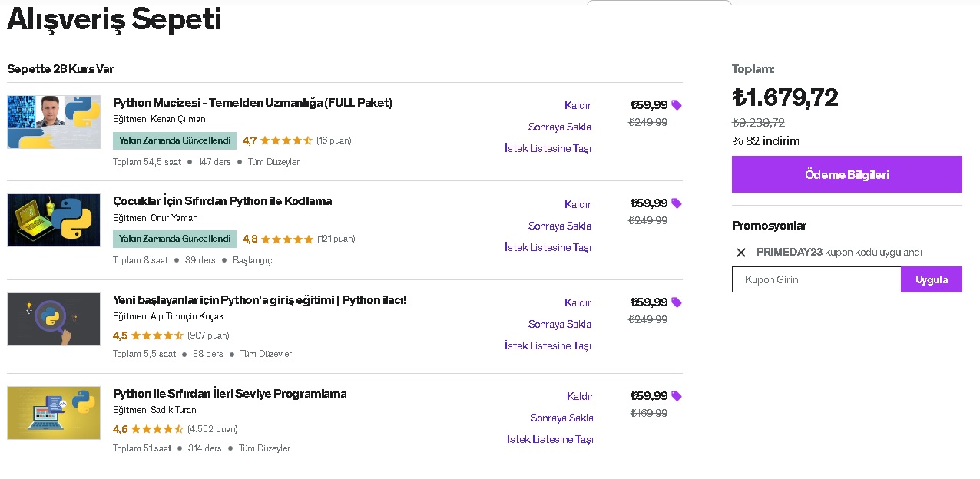The image size is (980, 479).
Task: Remove Python ile Sıfırdan İleri Seviye course
Action: click(580, 396)
